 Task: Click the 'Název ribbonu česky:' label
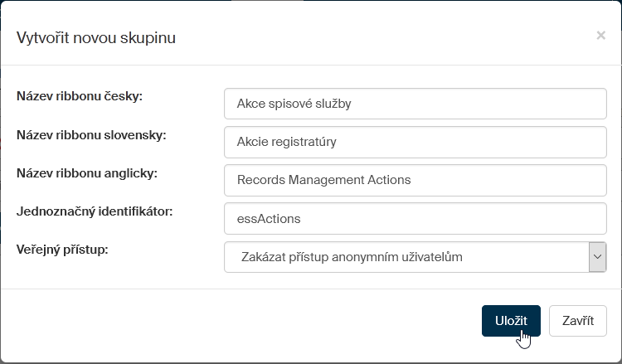click(x=80, y=96)
